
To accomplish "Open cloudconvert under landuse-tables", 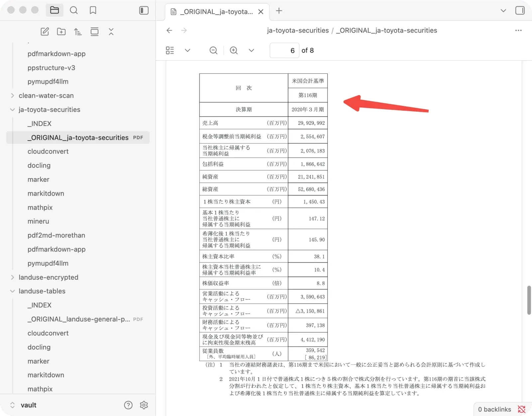I will (48, 333).
